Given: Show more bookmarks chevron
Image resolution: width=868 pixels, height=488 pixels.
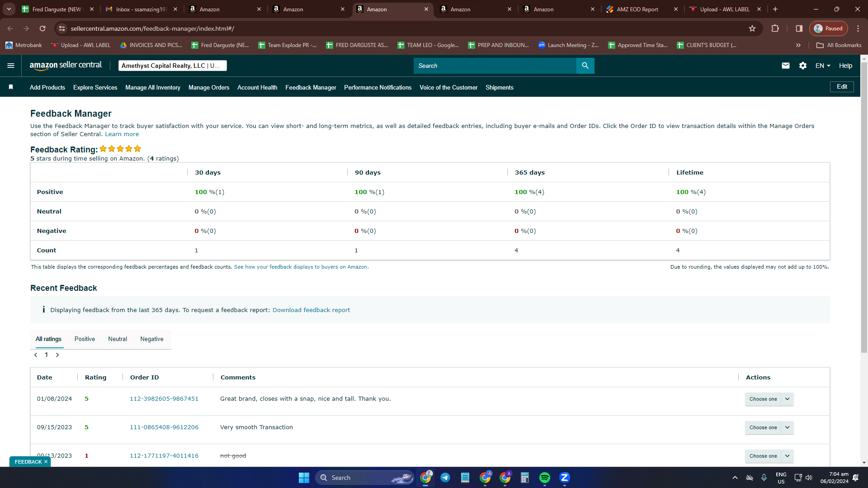Looking at the screenshot, I should click(798, 45).
